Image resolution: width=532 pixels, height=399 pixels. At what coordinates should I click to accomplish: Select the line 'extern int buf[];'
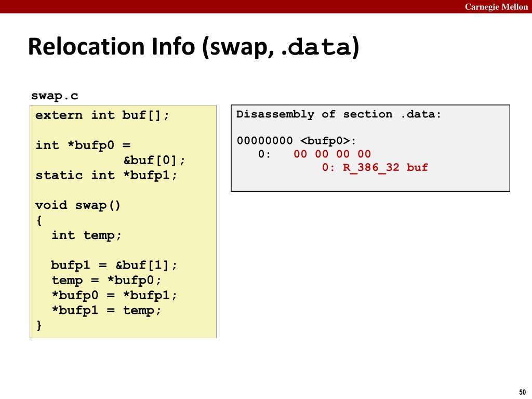[x=102, y=115]
